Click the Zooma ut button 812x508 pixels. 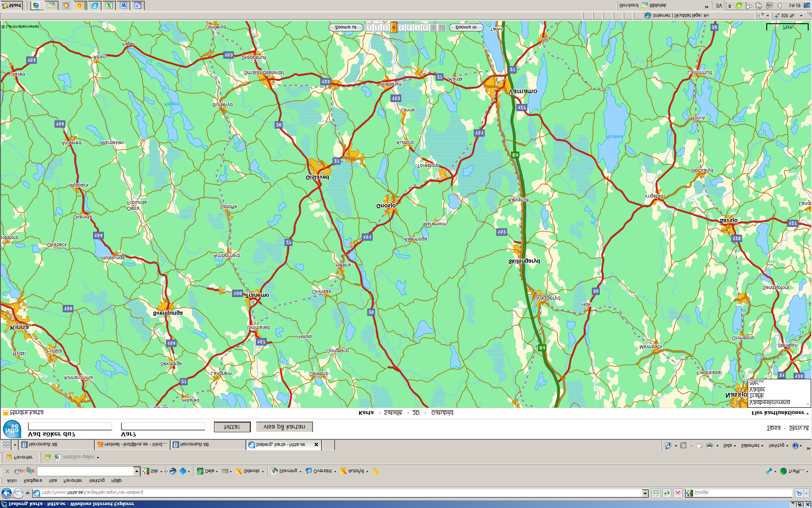point(346,28)
